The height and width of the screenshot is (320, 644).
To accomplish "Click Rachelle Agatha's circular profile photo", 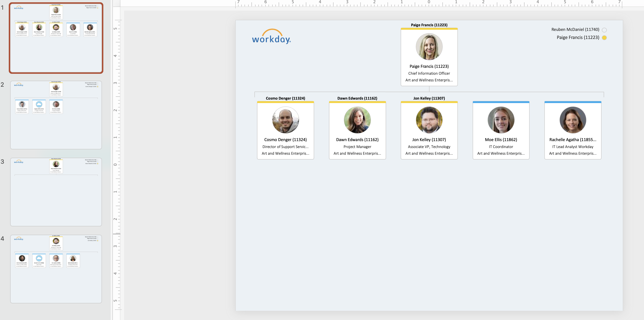I will [572, 120].
